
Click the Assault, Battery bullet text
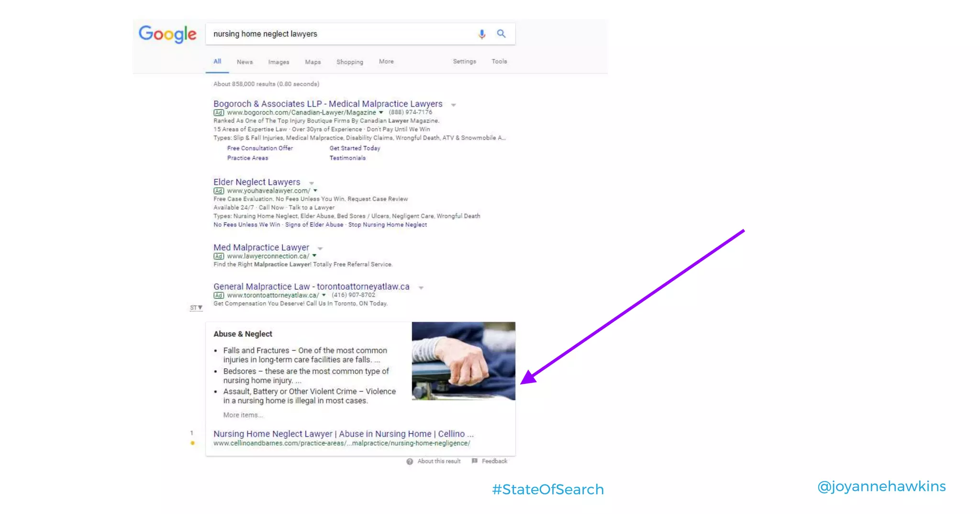309,396
